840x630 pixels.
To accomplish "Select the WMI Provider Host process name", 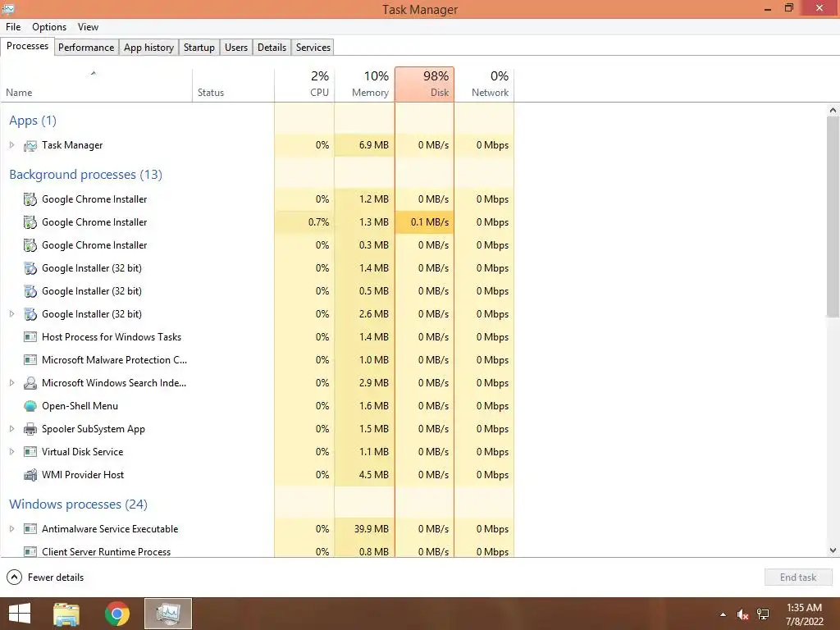I will (83, 475).
